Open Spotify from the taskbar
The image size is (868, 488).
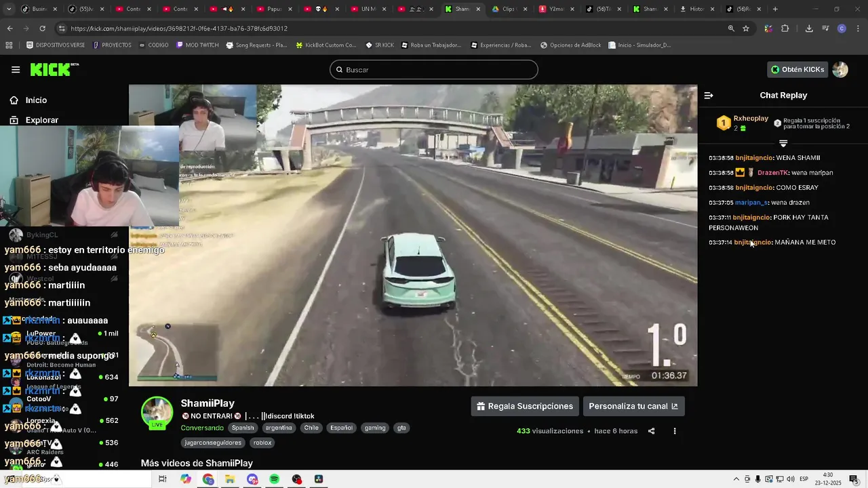pyautogui.click(x=274, y=479)
